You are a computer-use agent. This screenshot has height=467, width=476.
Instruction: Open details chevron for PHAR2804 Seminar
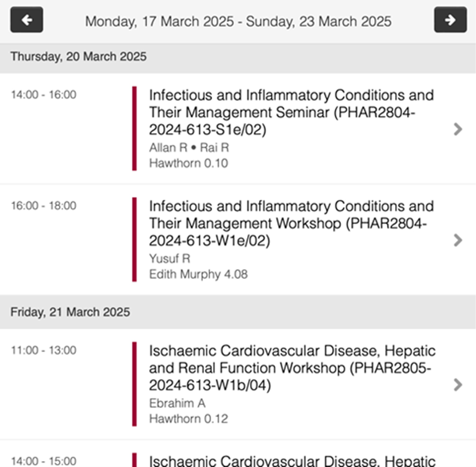point(458,129)
